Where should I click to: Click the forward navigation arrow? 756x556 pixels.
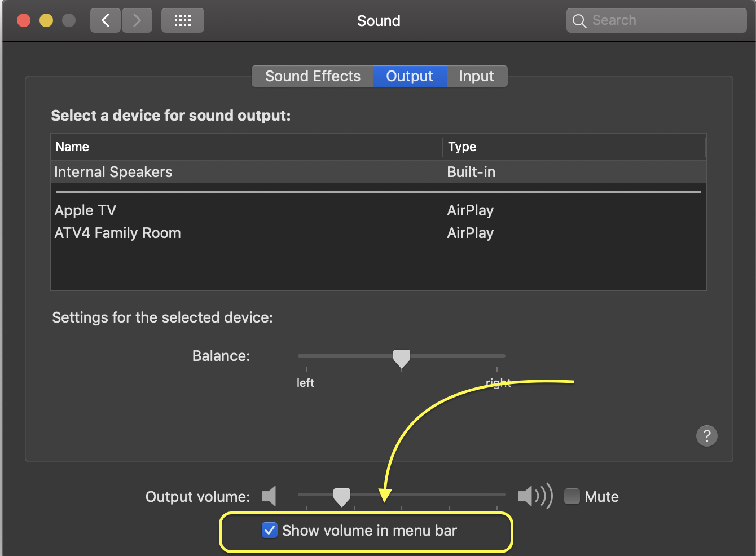tap(137, 20)
